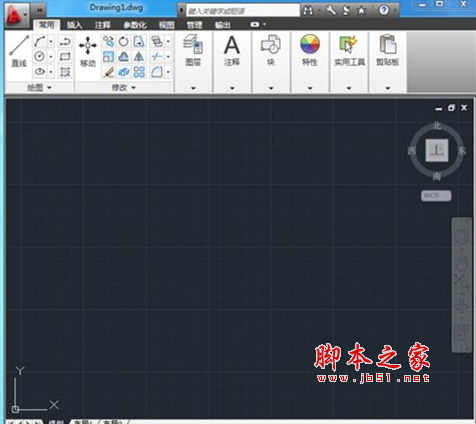
Task: Select the Erase pencil tool
Action: (108, 72)
